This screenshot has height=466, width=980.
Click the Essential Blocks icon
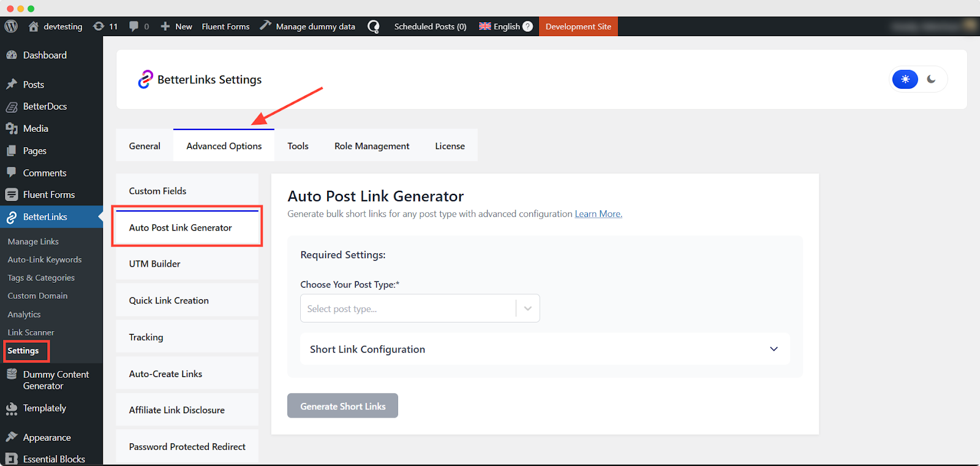tap(12, 459)
